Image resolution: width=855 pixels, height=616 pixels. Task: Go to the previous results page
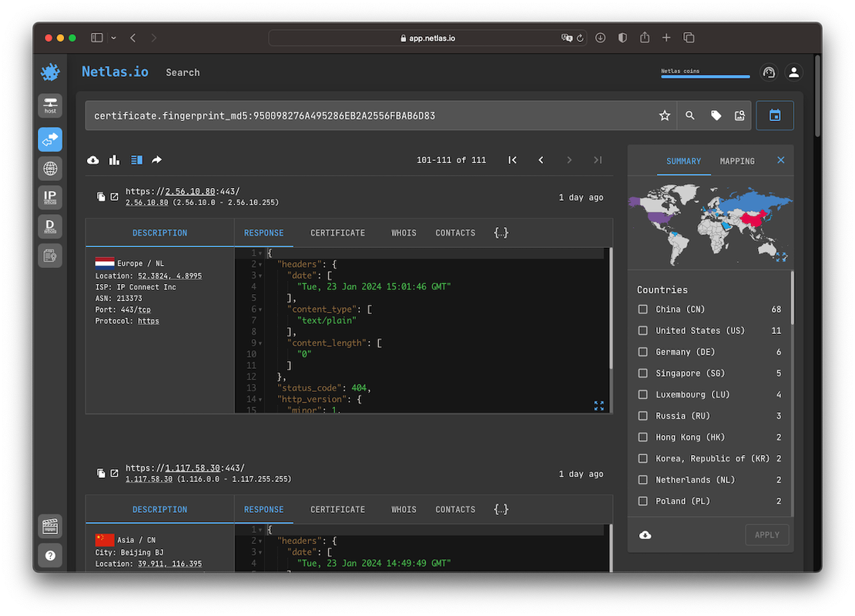pyautogui.click(x=541, y=160)
